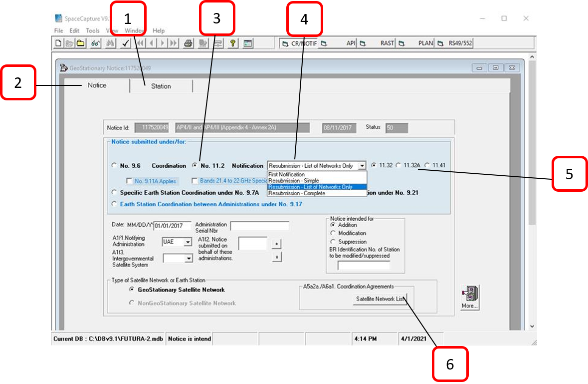Click the printer toolbar icon

pyautogui.click(x=188, y=43)
